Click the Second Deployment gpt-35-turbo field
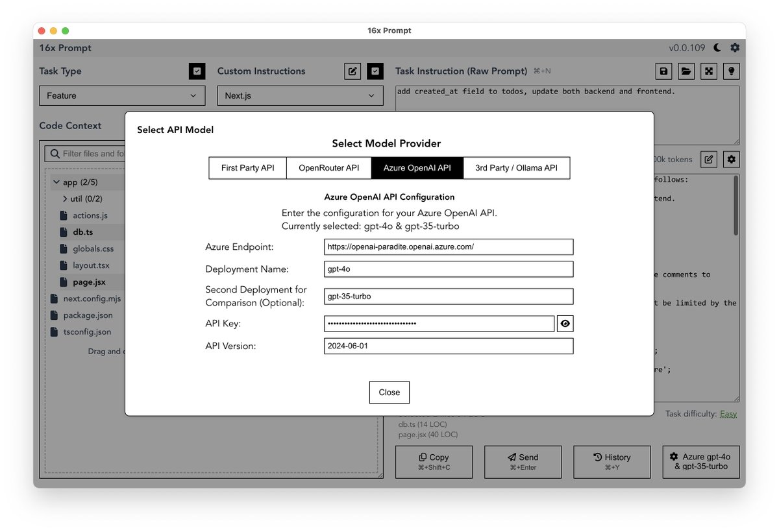This screenshot has width=779, height=532. point(449,296)
